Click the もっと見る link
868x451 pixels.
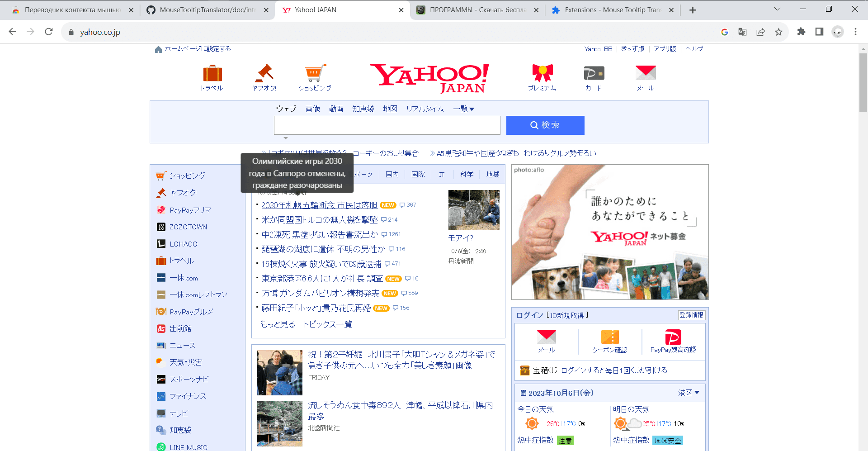click(278, 324)
